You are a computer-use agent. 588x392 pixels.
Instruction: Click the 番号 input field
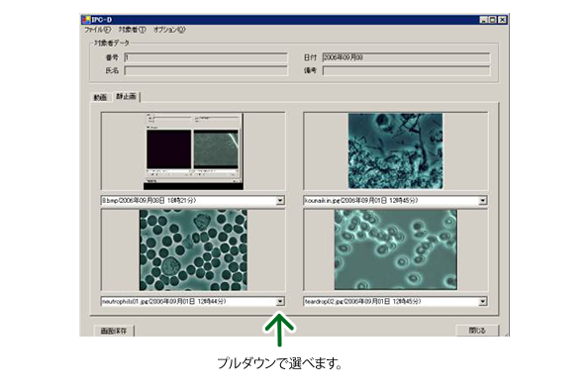[x=206, y=57]
